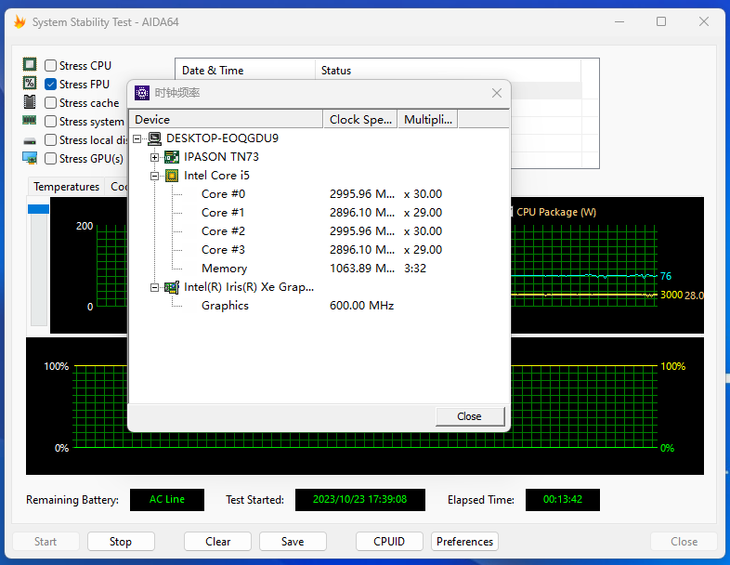Click the Clock Speed column header
This screenshot has width=730, height=565.
click(360, 120)
